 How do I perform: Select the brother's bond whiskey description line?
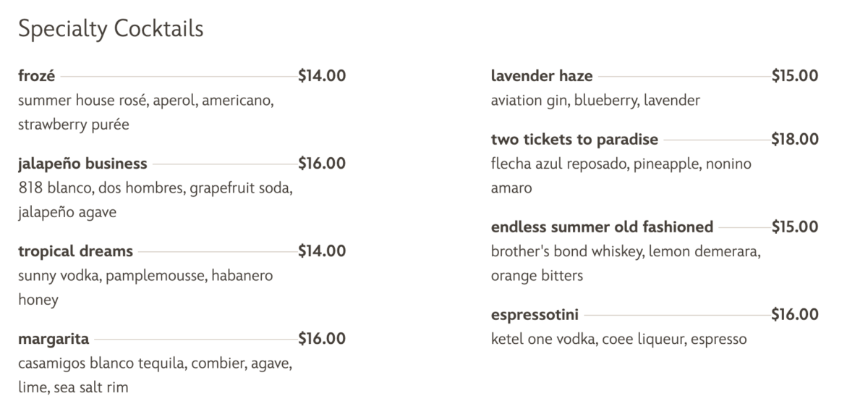pyautogui.click(x=625, y=252)
